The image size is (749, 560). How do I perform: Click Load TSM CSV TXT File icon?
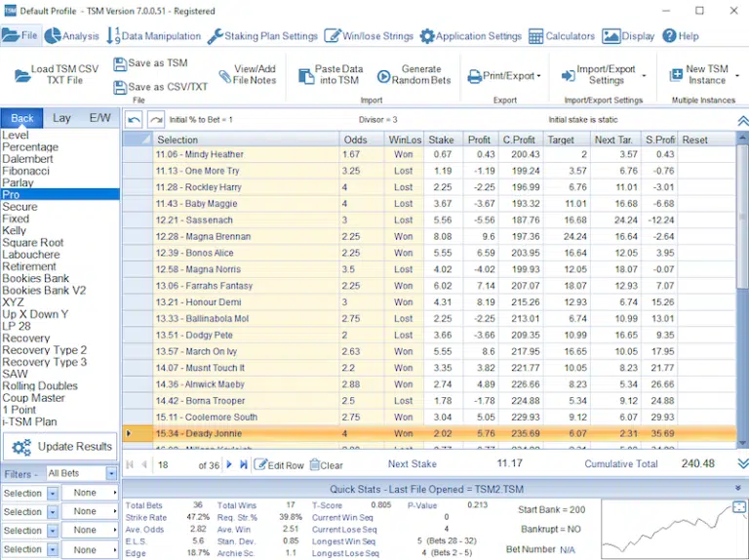[22, 75]
